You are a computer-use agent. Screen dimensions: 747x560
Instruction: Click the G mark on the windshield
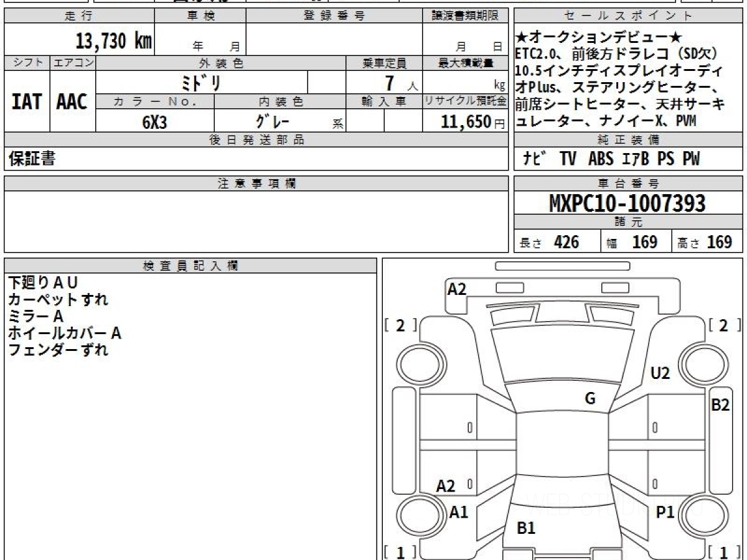[590, 399]
